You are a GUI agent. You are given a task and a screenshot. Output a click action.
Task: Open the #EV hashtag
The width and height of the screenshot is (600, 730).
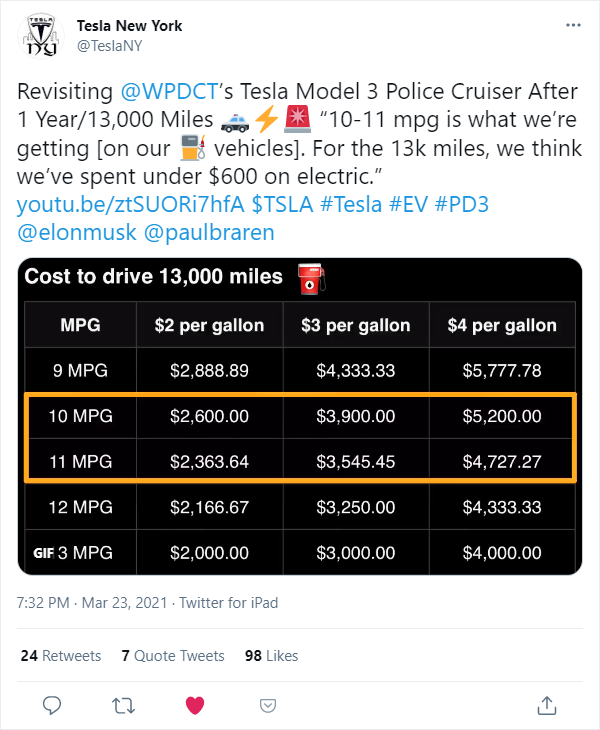(x=408, y=204)
